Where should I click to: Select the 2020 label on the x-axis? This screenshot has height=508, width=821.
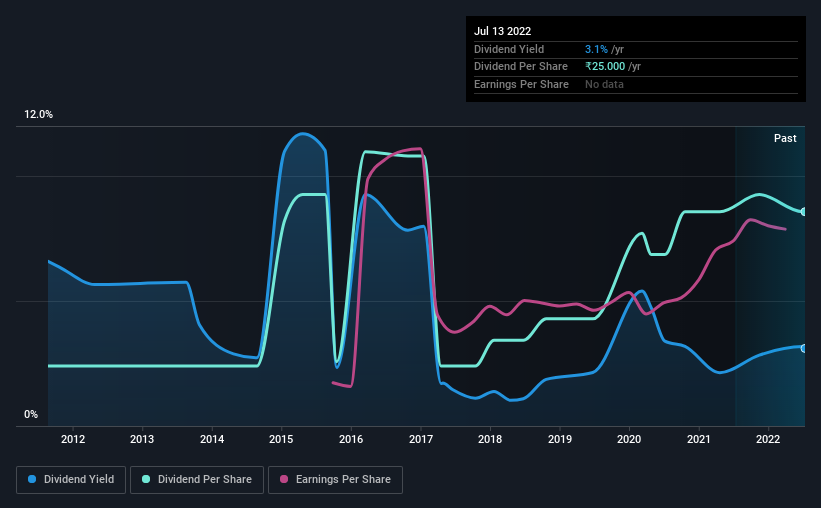629,439
